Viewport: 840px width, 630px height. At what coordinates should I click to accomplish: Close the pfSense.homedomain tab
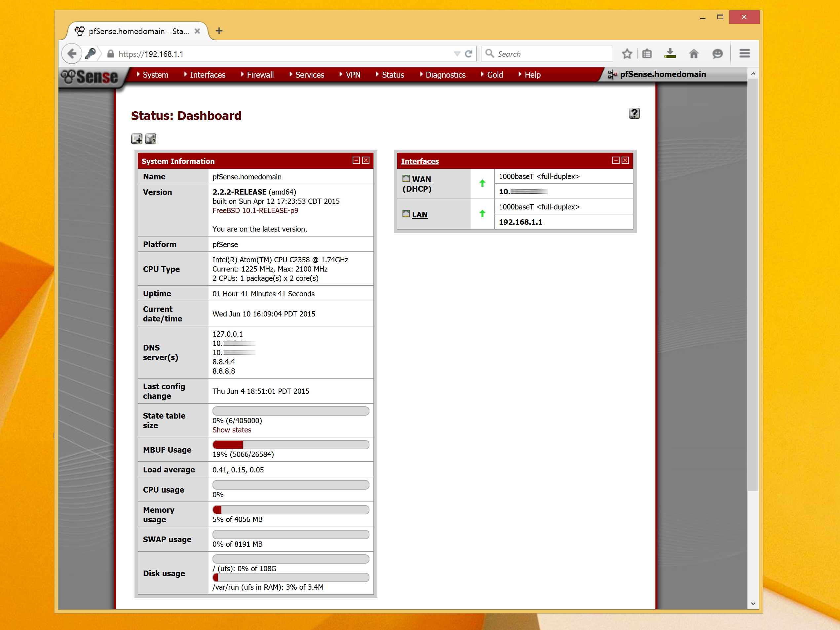click(197, 31)
